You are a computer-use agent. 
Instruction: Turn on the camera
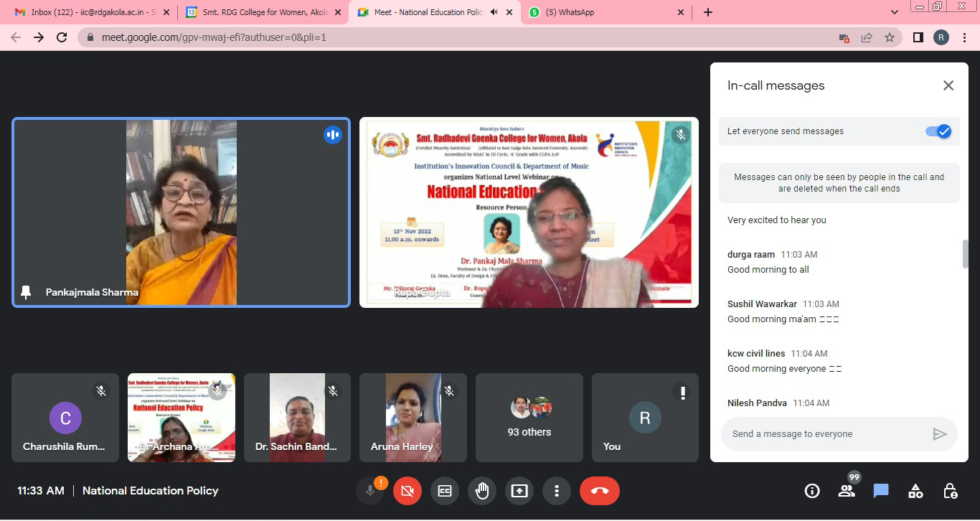coord(407,491)
